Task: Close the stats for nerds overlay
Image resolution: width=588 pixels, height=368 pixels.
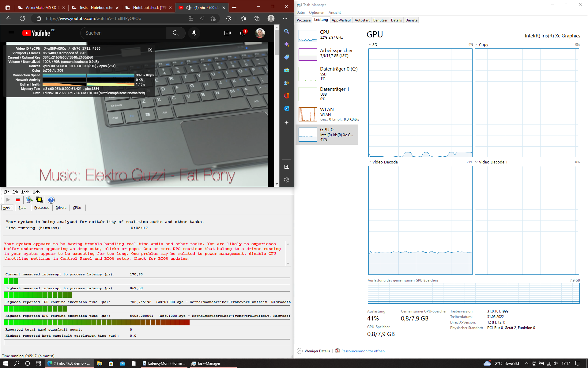Action: (x=150, y=50)
